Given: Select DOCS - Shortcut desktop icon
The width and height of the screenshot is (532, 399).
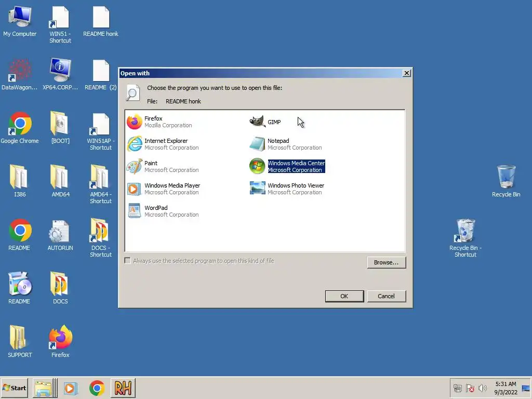Looking at the screenshot, I should (x=101, y=238).
